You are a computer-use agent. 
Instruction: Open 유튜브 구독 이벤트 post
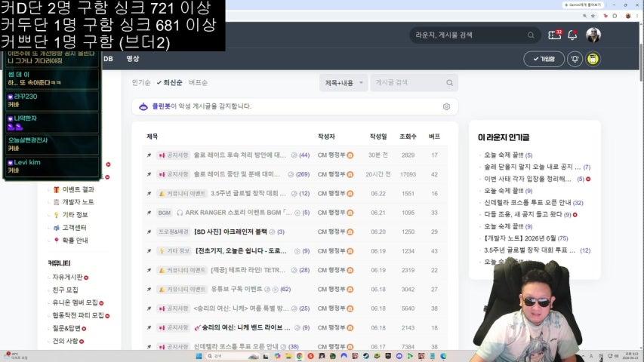click(x=236, y=290)
